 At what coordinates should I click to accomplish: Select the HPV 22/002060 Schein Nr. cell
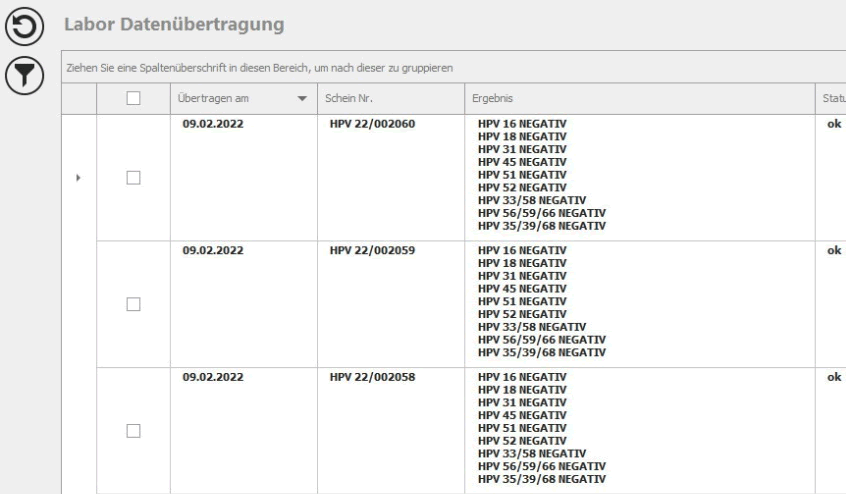point(371,125)
